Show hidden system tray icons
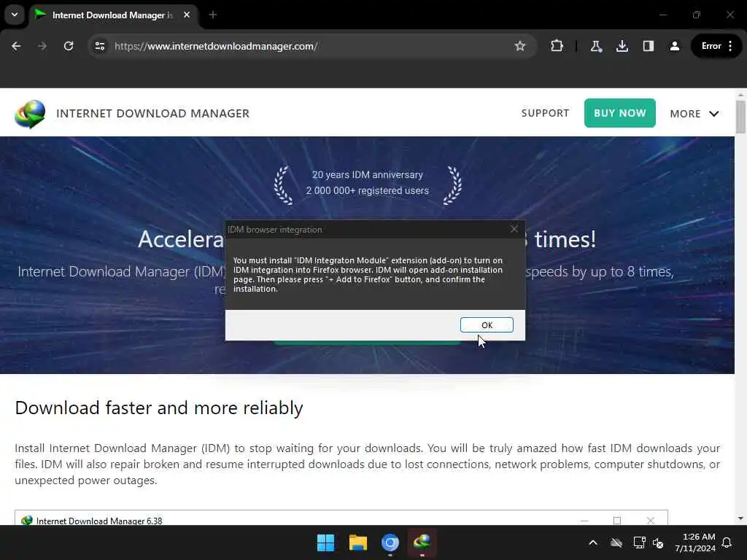 593,542
